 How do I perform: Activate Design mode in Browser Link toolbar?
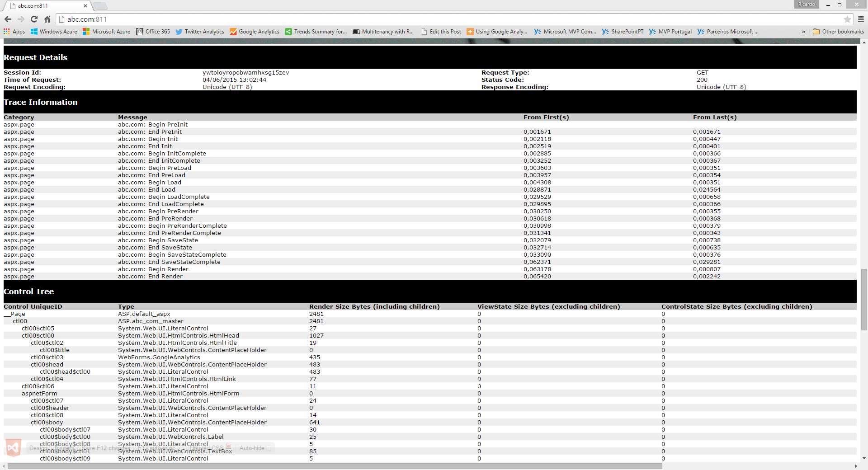pos(35,447)
